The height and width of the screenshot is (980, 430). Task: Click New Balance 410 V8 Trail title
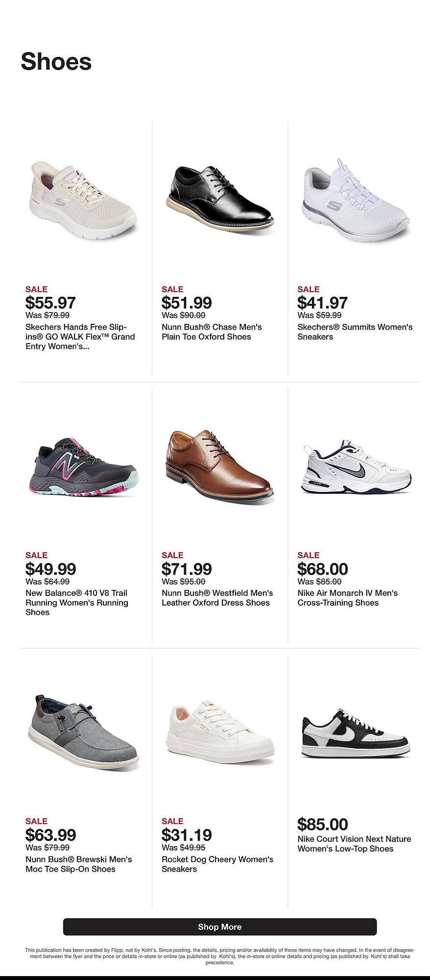[76, 603]
